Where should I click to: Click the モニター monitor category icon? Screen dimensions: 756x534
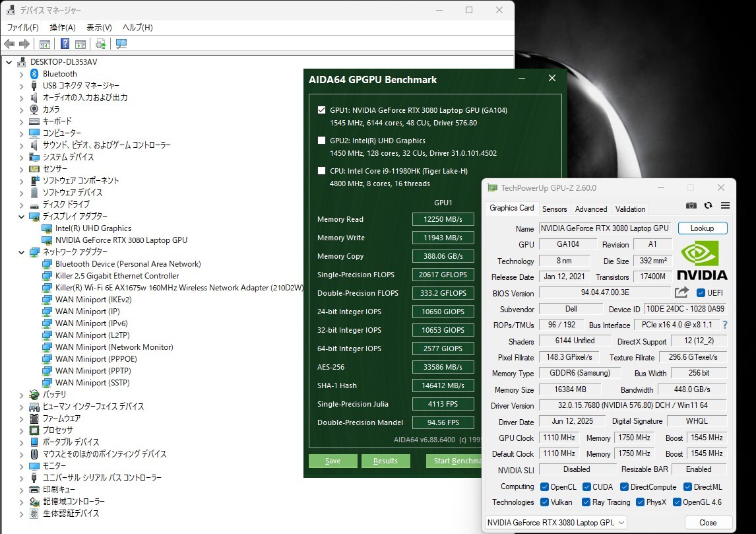coord(34,466)
